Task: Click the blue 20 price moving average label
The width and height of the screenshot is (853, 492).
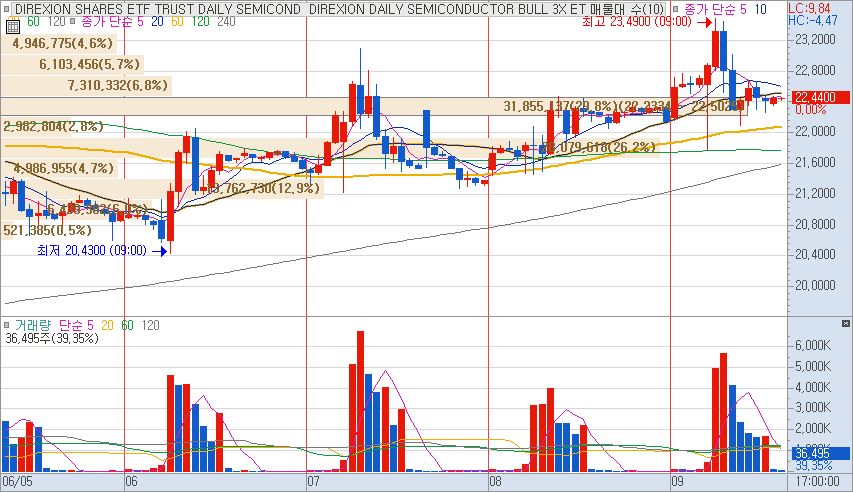Action: coord(157,21)
